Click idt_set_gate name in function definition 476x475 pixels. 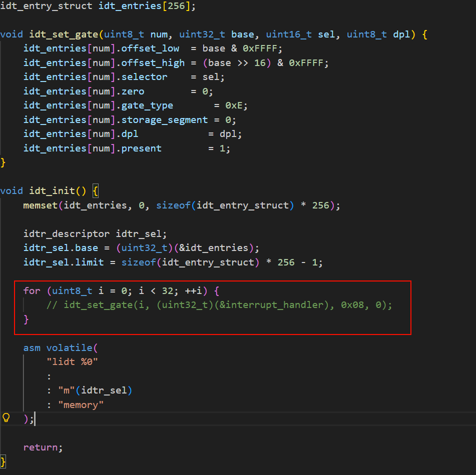pos(64,34)
